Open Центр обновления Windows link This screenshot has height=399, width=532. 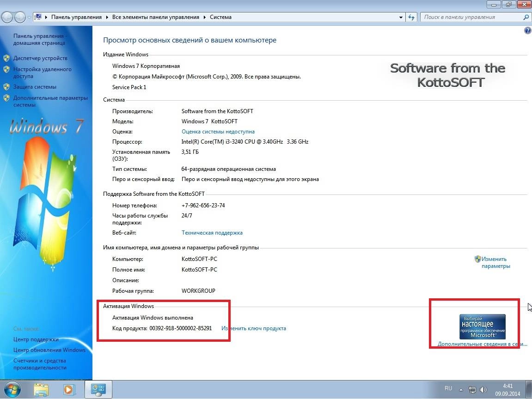pos(49,350)
